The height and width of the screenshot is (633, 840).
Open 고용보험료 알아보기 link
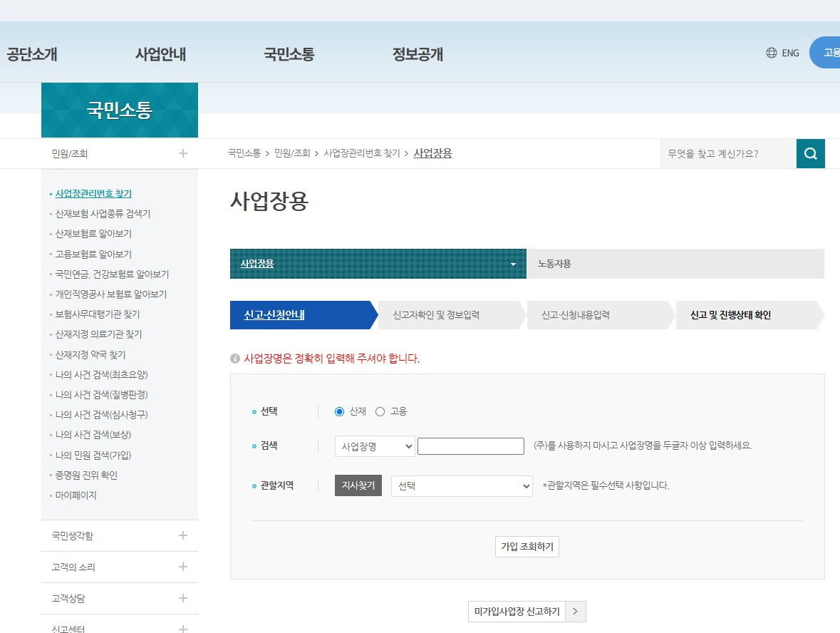point(93,254)
